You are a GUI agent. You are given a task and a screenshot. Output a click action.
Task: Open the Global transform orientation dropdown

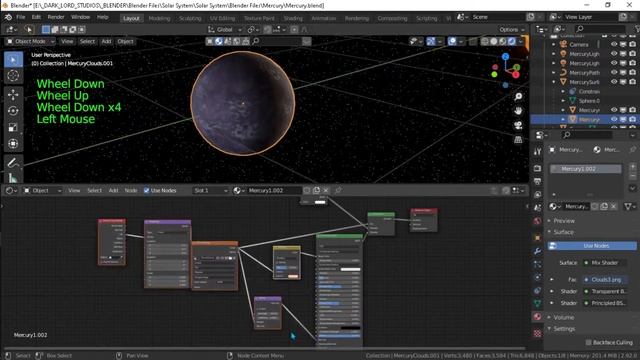point(225,29)
